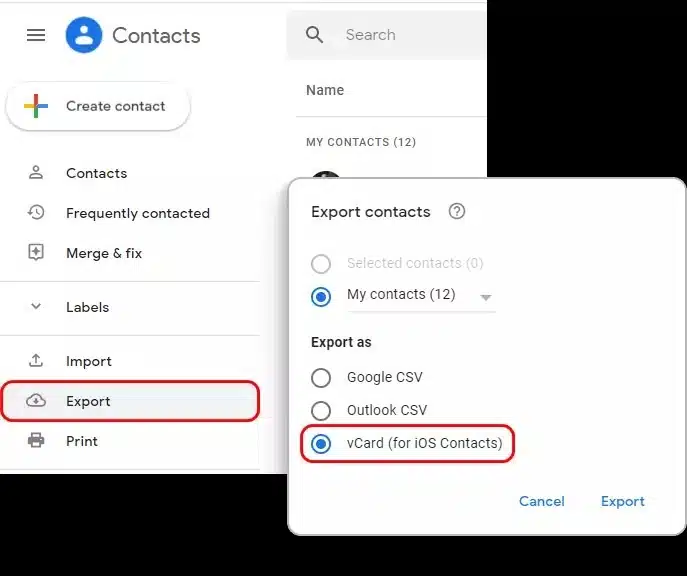Expand the Labels section chevron
The width and height of the screenshot is (687, 576).
tap(36, 307)
